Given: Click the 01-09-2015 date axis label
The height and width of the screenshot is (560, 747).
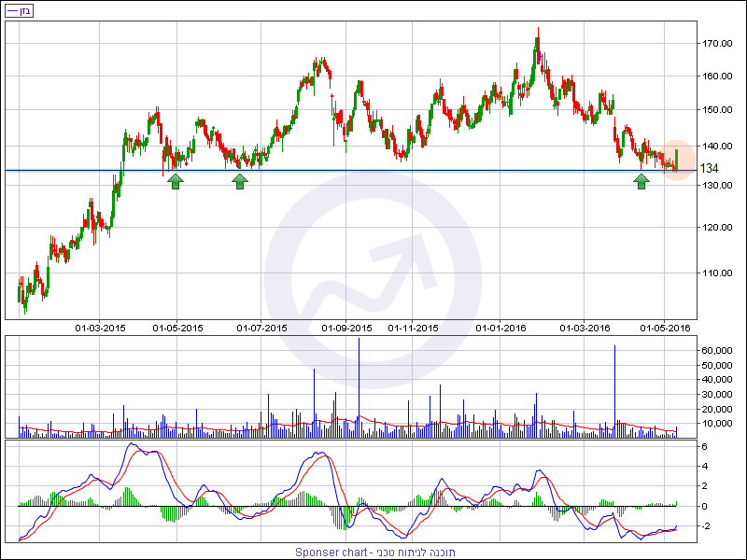Looking at the screenshot, I should pyautogui.click(x=346, y=329).
